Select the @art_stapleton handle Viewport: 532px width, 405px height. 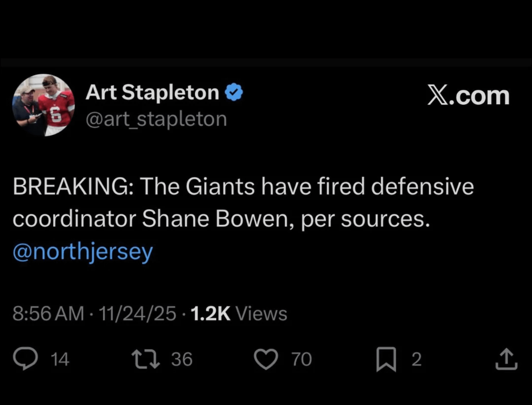tap(156, 119)
